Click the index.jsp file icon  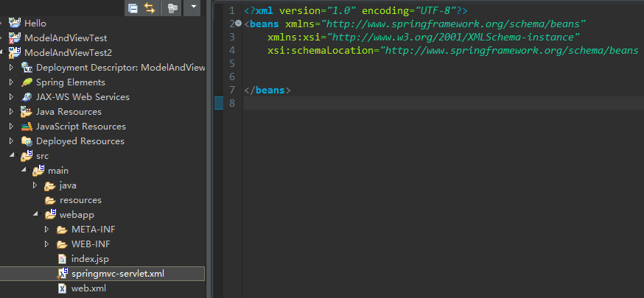coord(62,259)
